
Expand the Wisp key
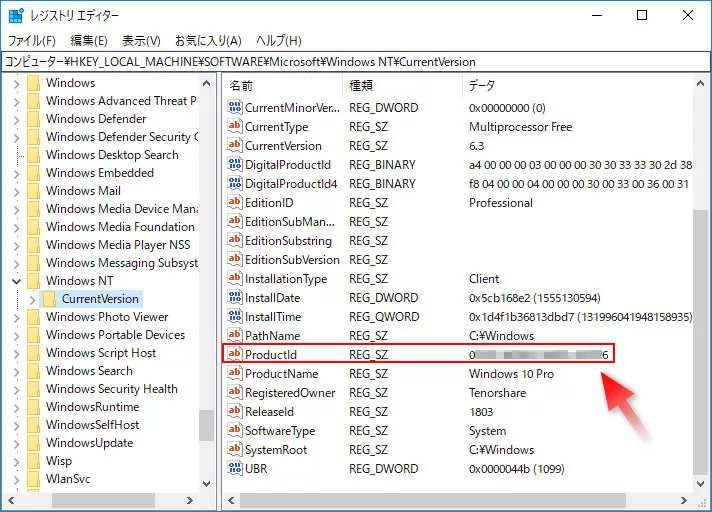pos(16,462)
